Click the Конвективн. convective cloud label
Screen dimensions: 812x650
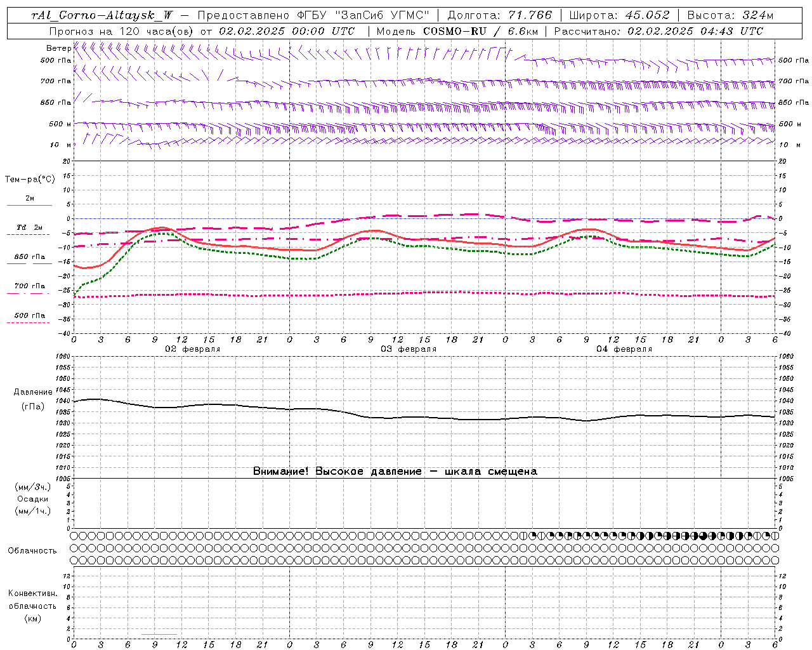tap(32, 594)
